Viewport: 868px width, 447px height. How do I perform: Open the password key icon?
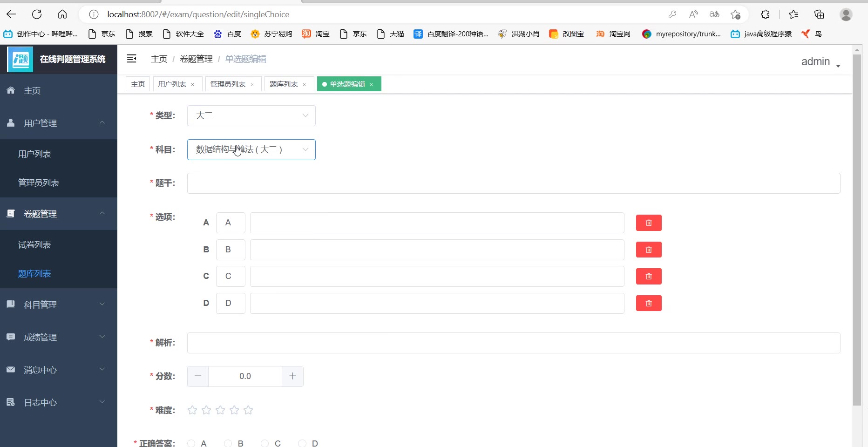pyautogui.click(x=672, y=14)
